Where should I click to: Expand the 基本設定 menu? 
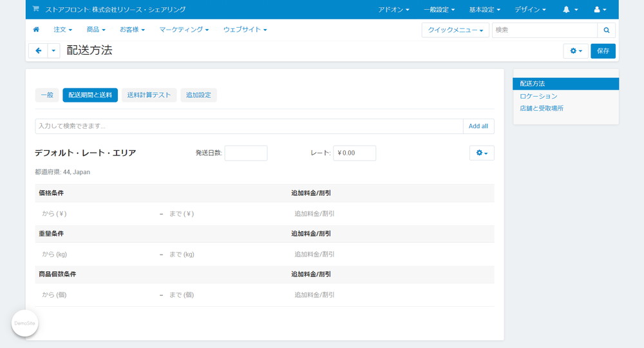point(485,10)
